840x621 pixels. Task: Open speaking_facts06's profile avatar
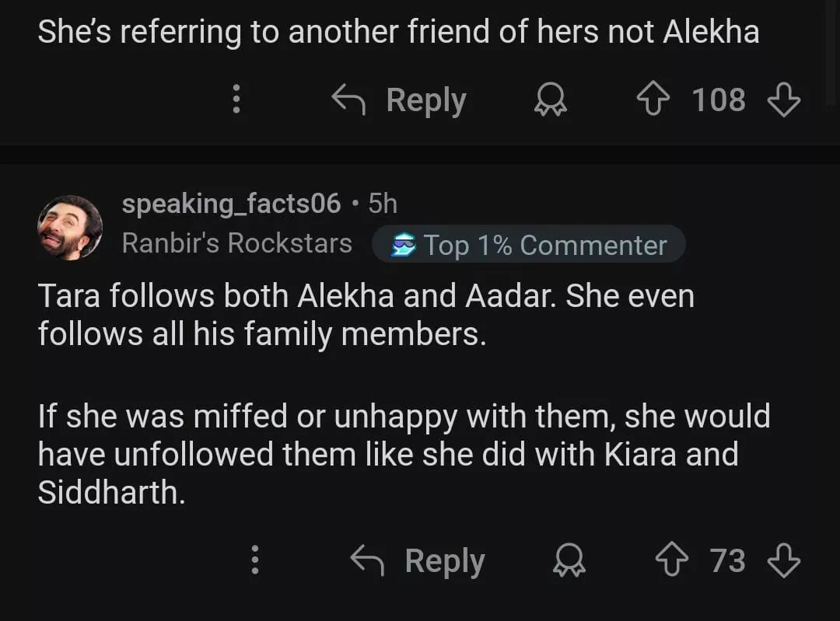70,227
